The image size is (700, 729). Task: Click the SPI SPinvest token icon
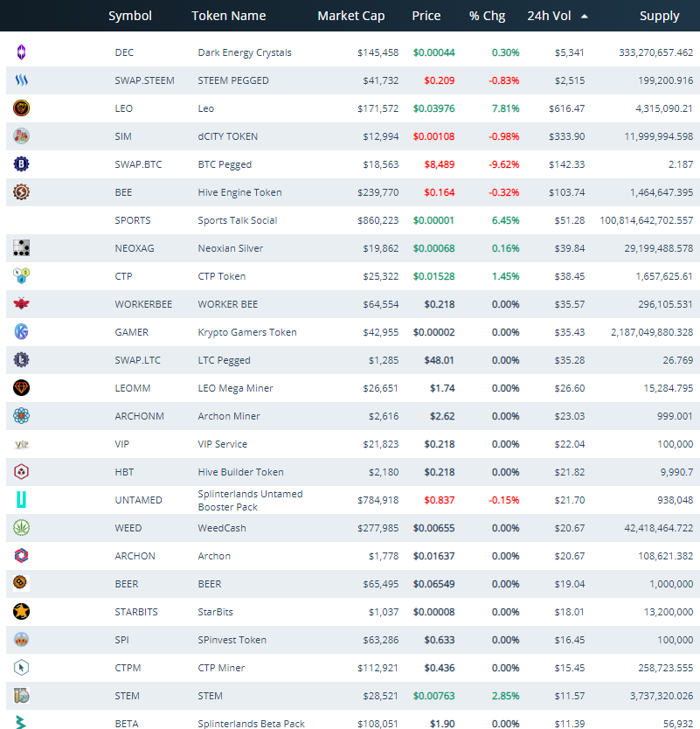point(21,640)
